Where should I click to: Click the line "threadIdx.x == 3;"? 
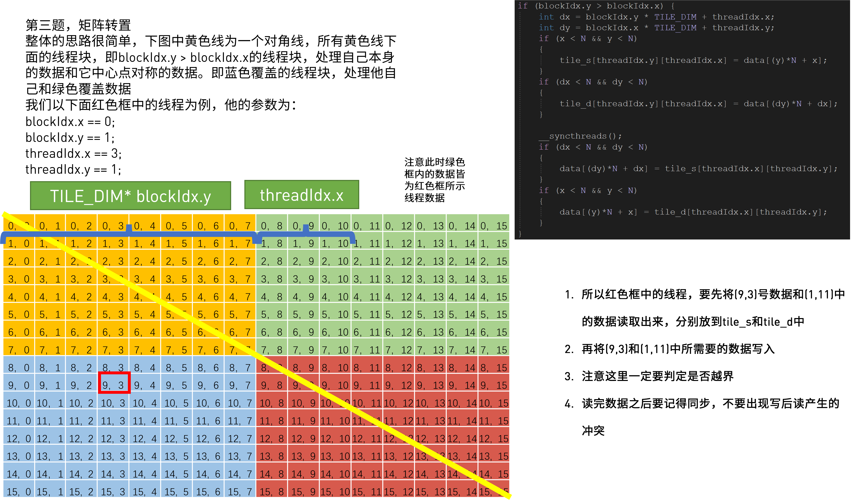73,153
